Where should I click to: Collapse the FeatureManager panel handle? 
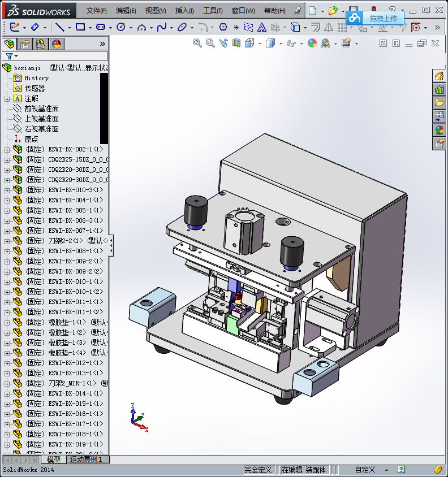tap(111, 245)
